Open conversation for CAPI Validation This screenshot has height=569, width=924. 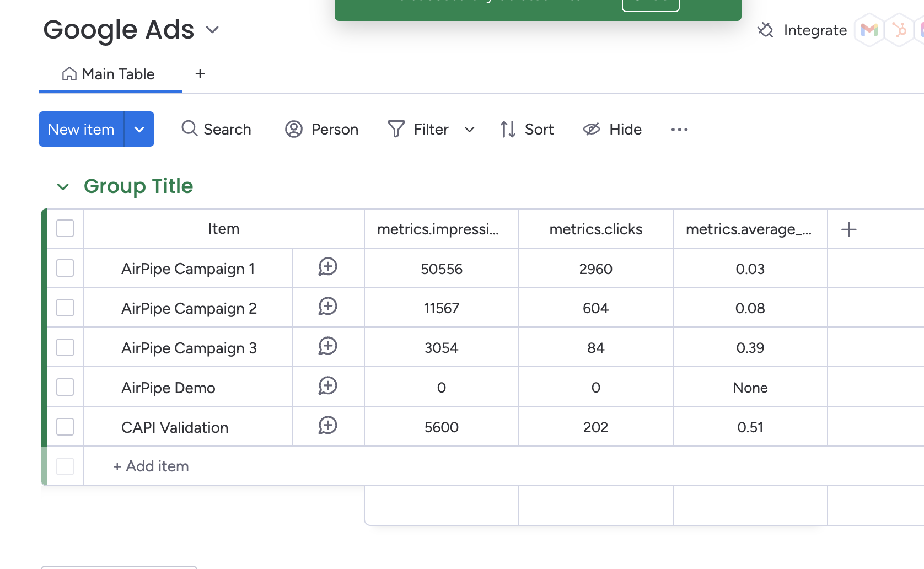[327, 426]
